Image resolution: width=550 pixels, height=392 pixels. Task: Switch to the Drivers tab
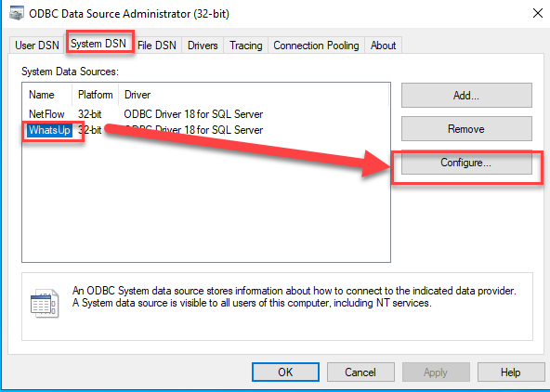coord(203,46)
